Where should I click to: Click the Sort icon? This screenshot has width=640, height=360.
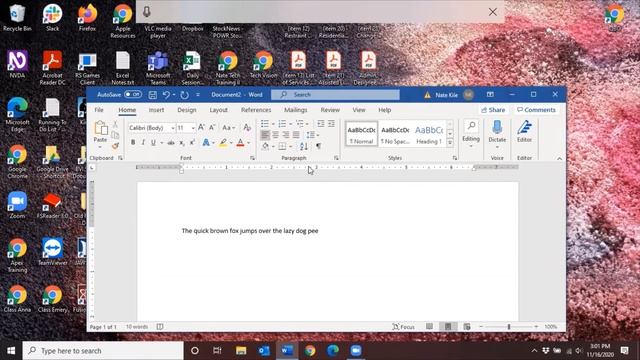(304, 146)
